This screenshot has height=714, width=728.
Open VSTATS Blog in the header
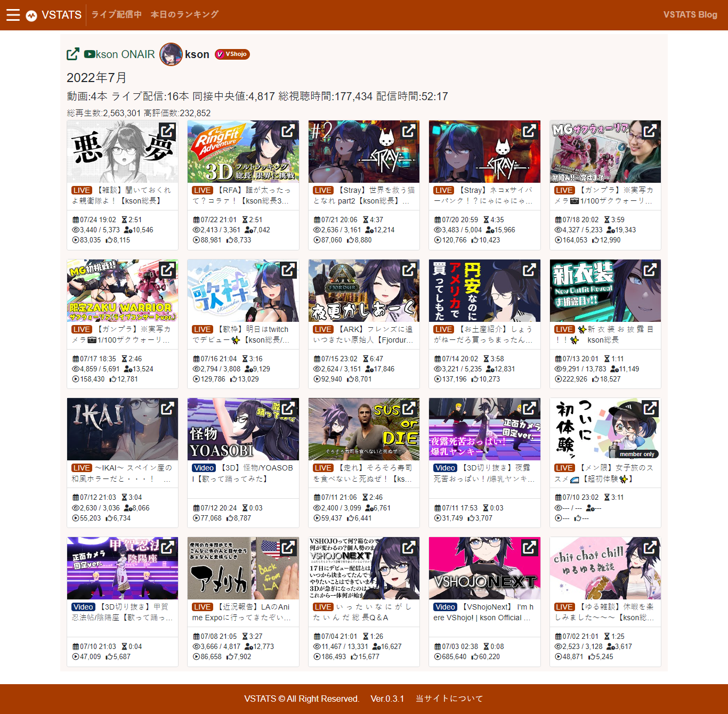(x=690, y=14)
